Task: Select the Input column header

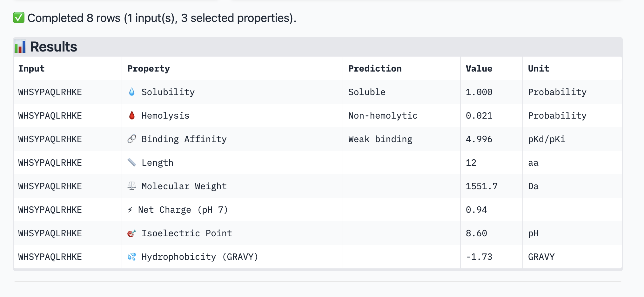Action: pos(31,69)
